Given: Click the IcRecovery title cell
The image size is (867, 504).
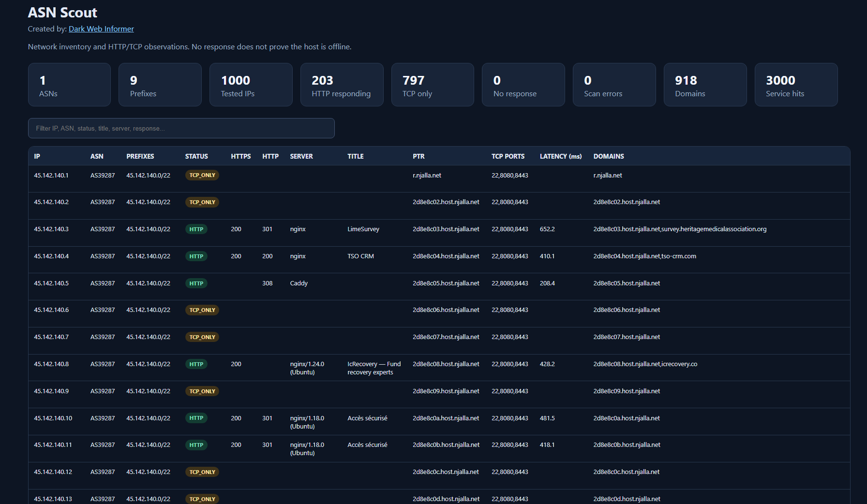Looking at the screenshot, I should coord(374,368).
